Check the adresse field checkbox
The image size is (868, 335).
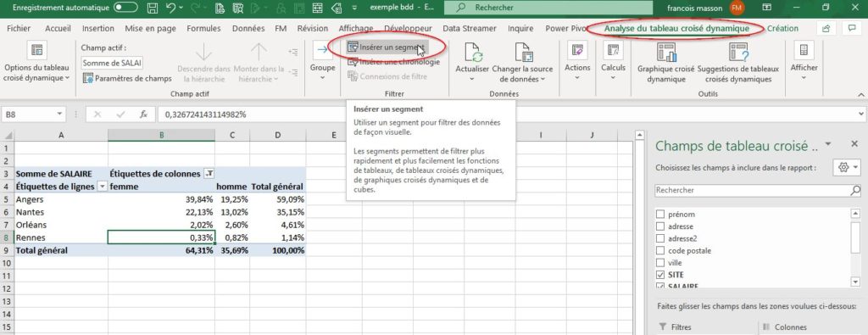[x=659, y=226]
